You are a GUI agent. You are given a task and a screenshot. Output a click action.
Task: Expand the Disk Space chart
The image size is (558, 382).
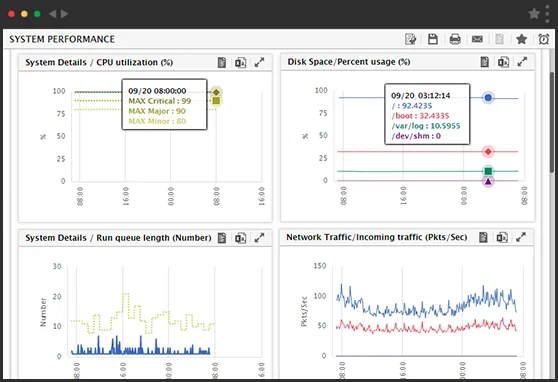tap(522, 62)
